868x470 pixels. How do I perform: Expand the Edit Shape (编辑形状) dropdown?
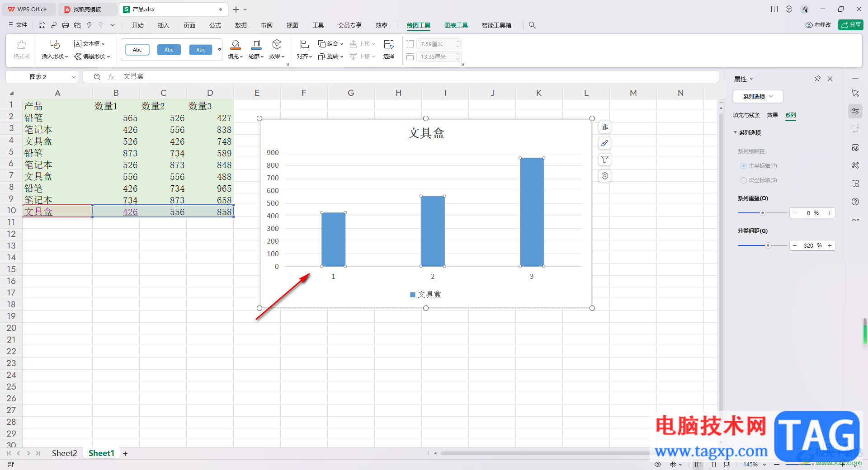tap(92, 56)
